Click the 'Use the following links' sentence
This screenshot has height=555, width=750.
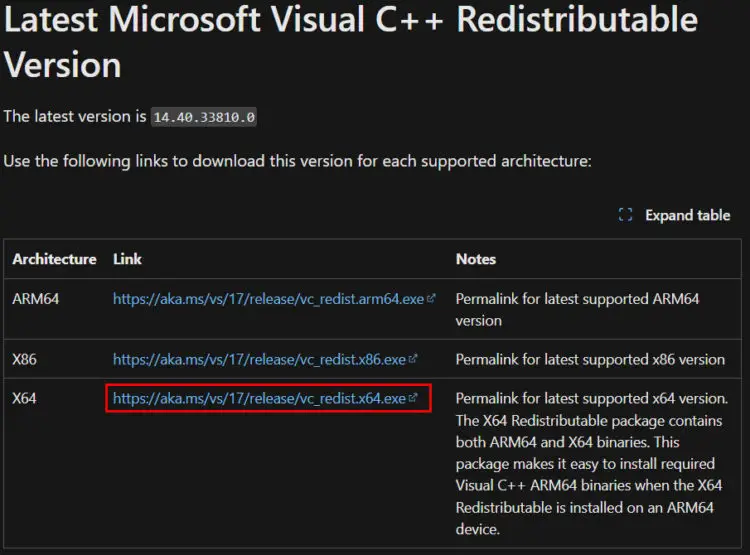(x=298, y=161)
